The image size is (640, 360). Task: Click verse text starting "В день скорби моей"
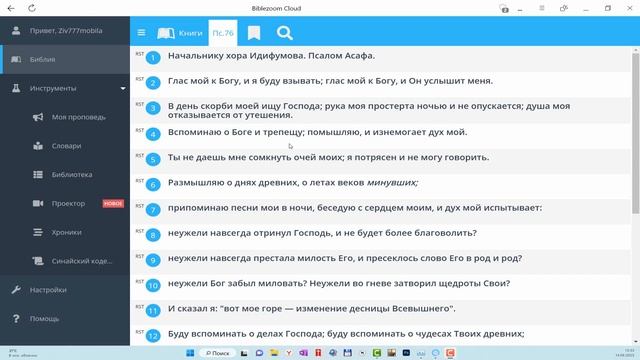click(x=369, y=110)
